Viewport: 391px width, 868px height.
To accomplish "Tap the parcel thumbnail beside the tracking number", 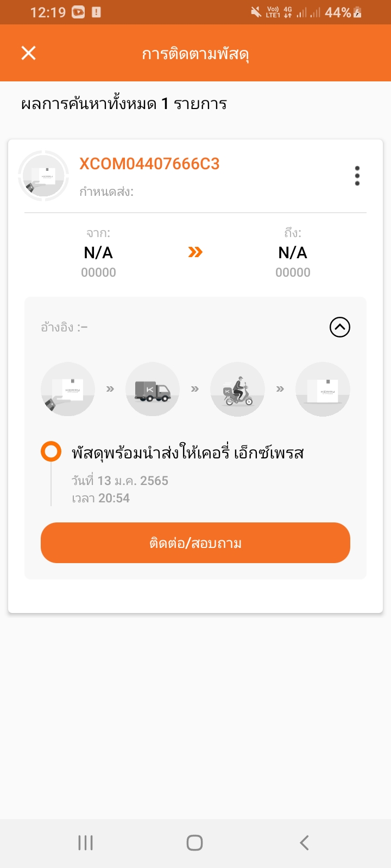I will pos(43,176).
